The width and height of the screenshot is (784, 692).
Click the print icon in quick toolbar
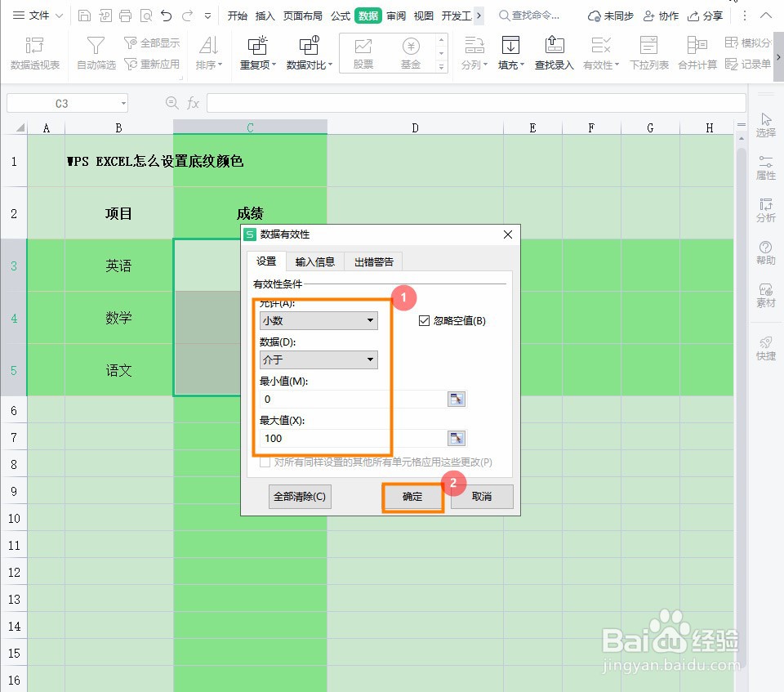126,16
